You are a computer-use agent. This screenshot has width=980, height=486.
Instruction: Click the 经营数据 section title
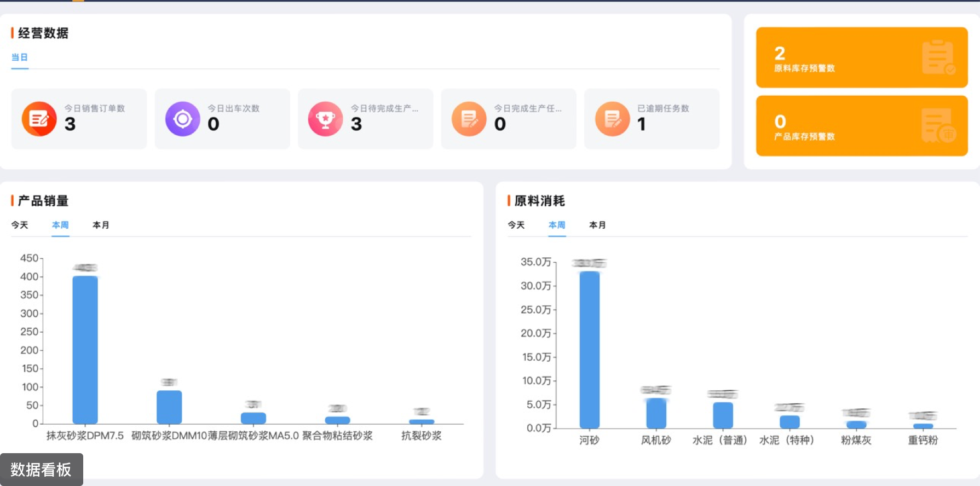(43, 33)
